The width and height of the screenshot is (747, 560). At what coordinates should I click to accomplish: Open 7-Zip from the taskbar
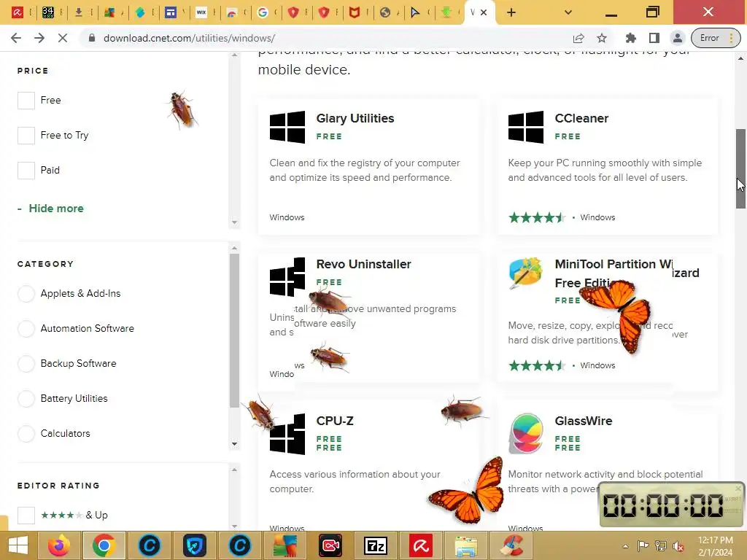click(376, 545)
